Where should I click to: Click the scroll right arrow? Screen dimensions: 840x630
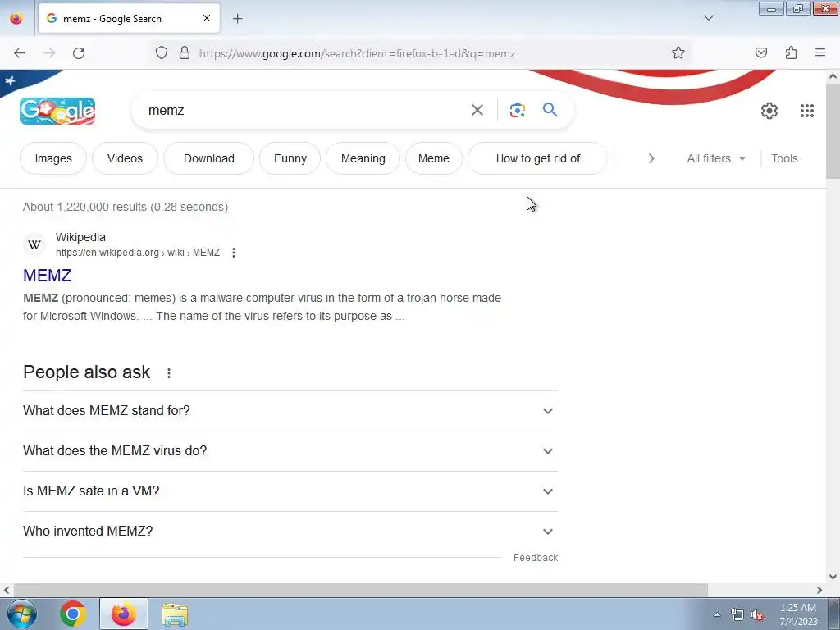click(819, 590)
